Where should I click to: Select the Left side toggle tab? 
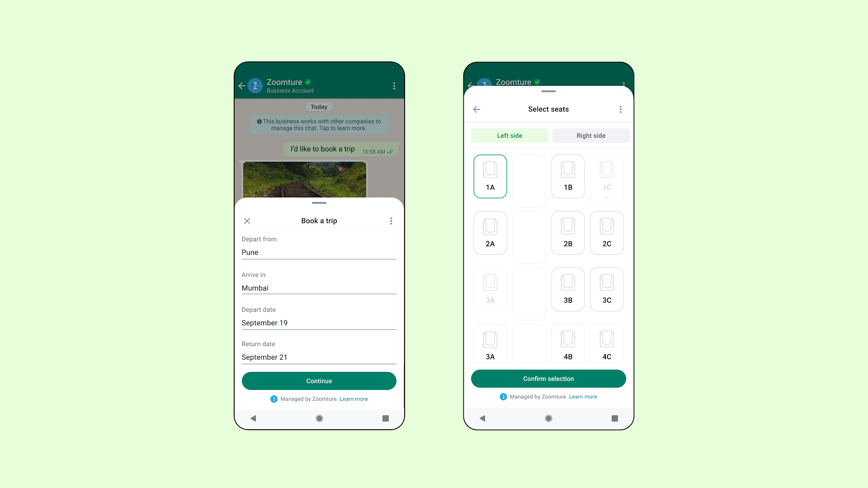[509, 136]
